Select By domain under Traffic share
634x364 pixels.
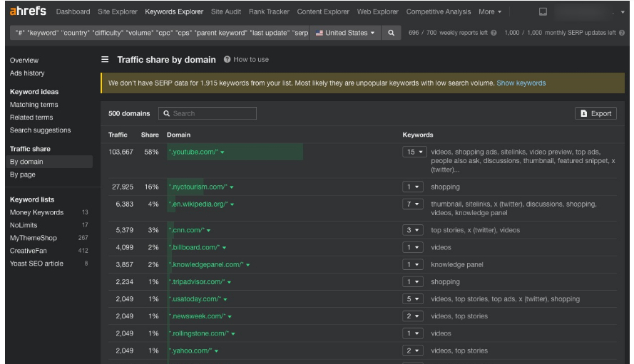click(x=49, y=162)
